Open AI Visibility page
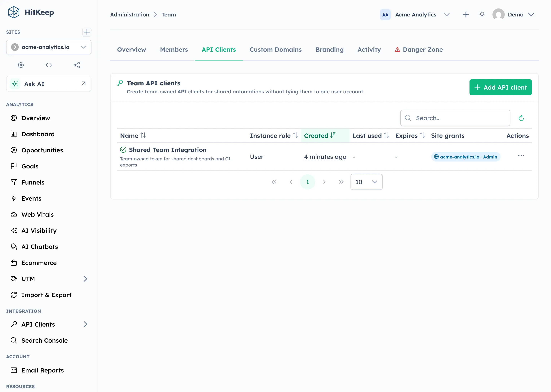551x392 pixels. pyautogui.click(x=49, y=230)
